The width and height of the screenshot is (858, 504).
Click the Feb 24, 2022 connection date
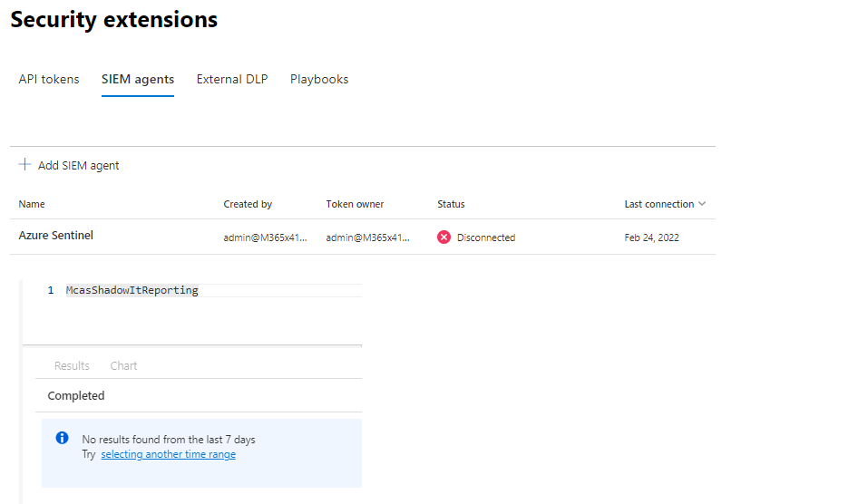click(651, 237)
